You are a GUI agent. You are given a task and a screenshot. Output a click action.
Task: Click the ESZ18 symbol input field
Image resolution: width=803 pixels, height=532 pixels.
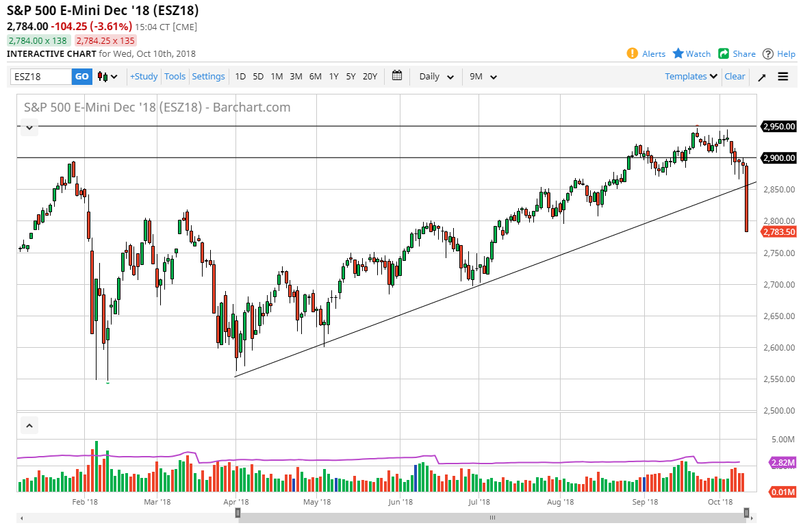pos(41,77)
